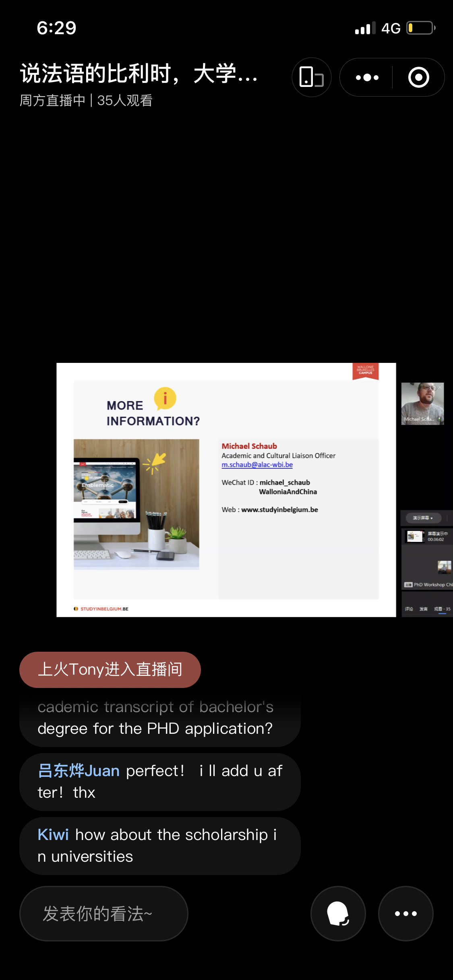
Task: Tap 上火Tony进入直播间 notification
Action: tap(110, 669)
